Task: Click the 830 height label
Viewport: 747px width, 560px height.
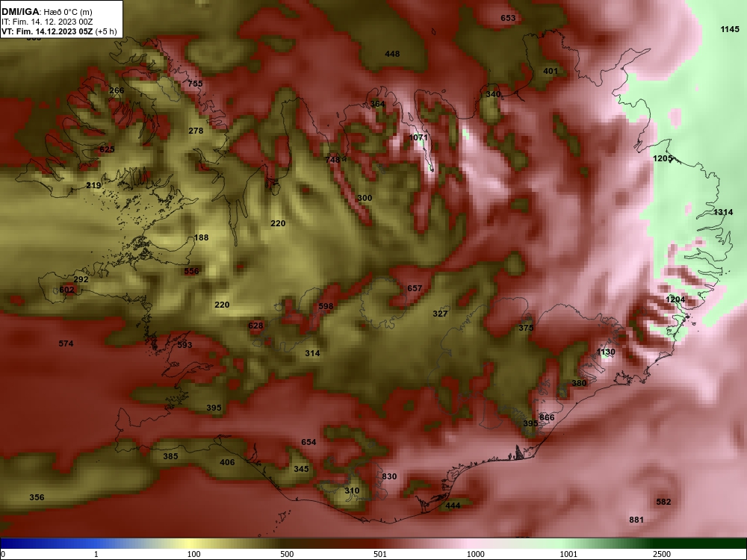Action: pos(389,476)
